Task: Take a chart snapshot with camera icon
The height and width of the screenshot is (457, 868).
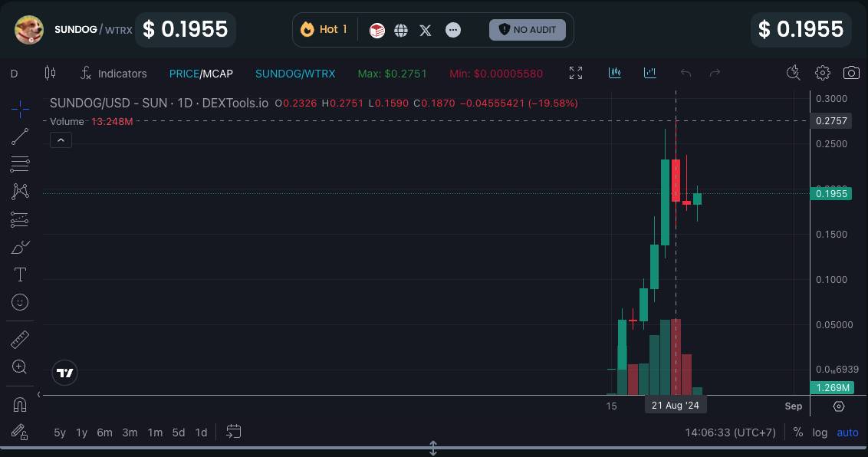Action: click(851, 73)
